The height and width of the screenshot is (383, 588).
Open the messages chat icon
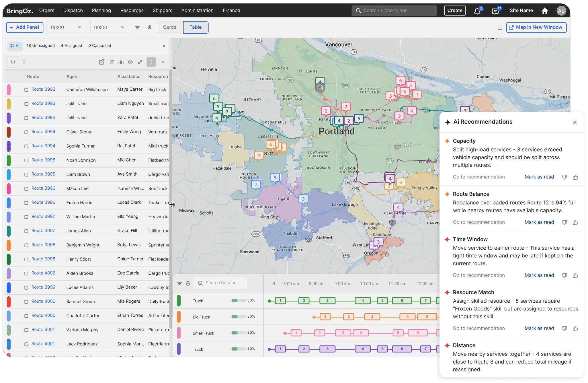(495, 11)
